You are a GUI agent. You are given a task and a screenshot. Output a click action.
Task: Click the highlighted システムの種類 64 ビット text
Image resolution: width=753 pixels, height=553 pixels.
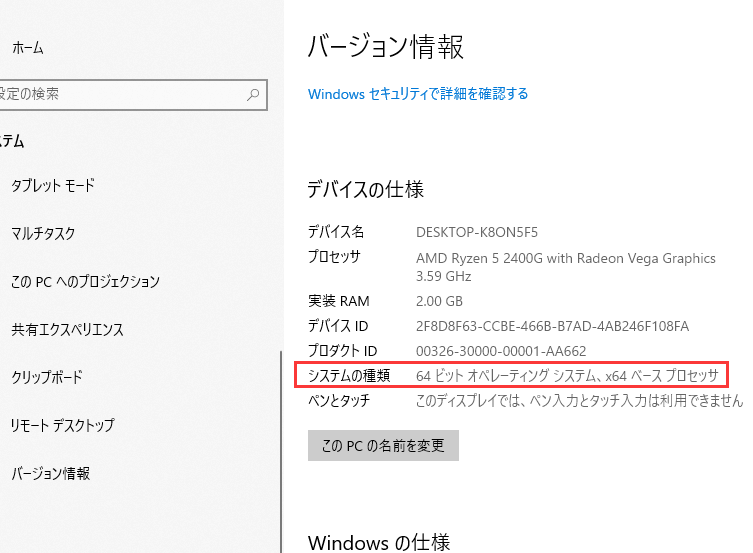tap(567, 376)
